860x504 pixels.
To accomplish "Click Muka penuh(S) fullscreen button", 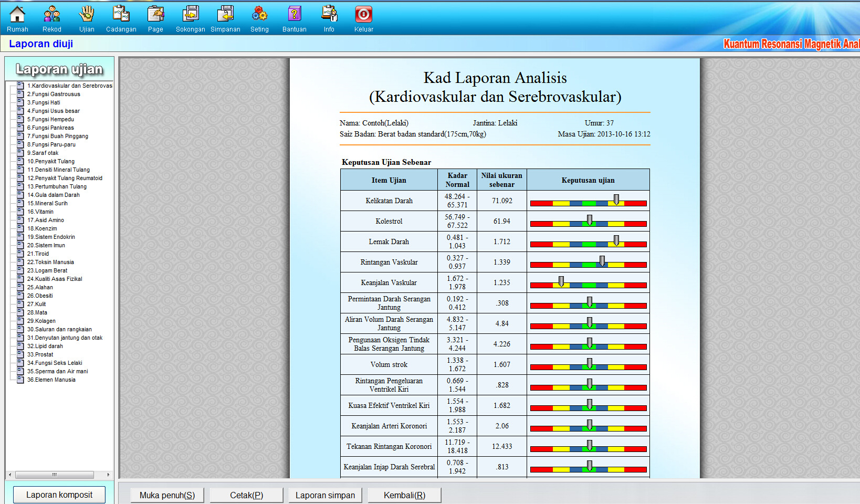I will pos(167,495).
